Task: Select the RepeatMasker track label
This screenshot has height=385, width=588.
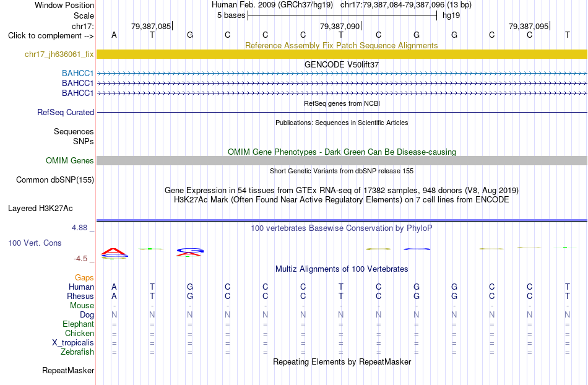Action: tap(68, 370)
